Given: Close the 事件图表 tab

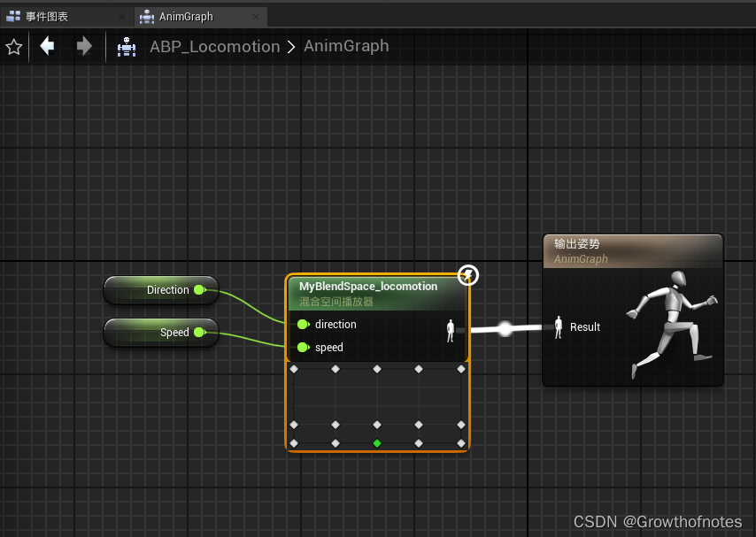Looking at the screenshot, I should pos(122,17).
